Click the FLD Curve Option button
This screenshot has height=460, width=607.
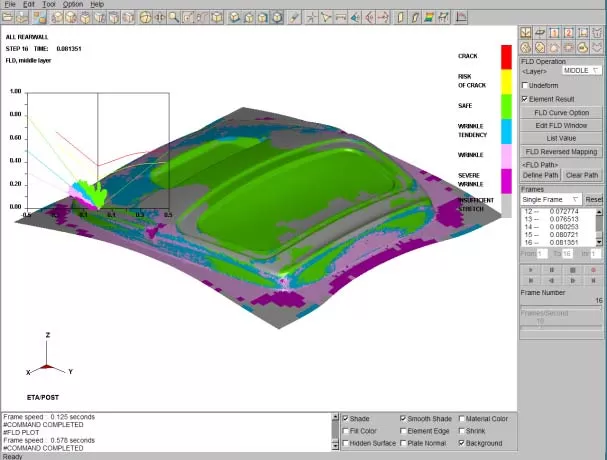click(561, 113)
